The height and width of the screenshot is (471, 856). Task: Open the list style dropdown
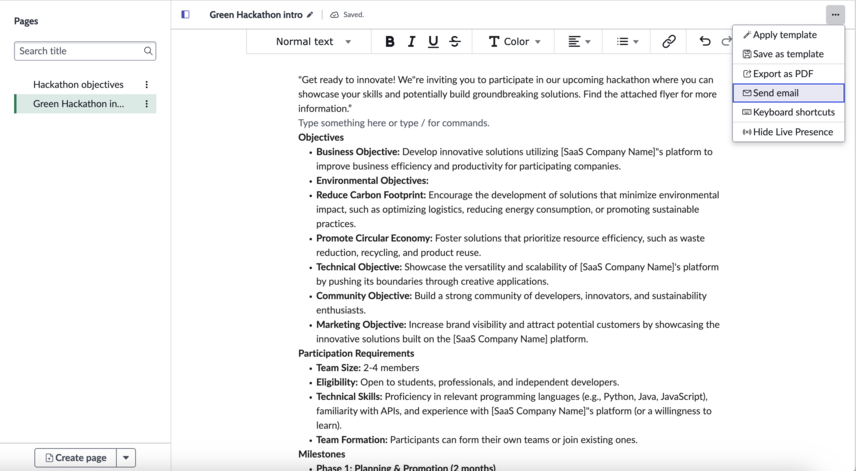coord(627,41)
